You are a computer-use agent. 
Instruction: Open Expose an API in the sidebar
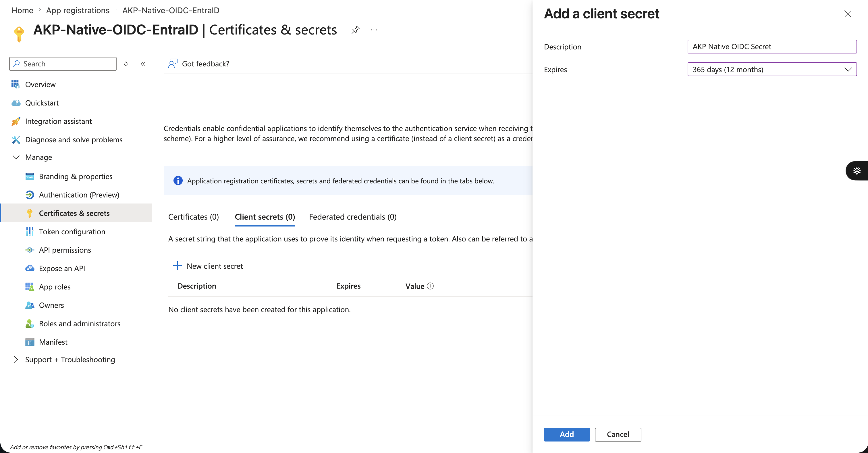pyautogui.click(x=62, y=268)
